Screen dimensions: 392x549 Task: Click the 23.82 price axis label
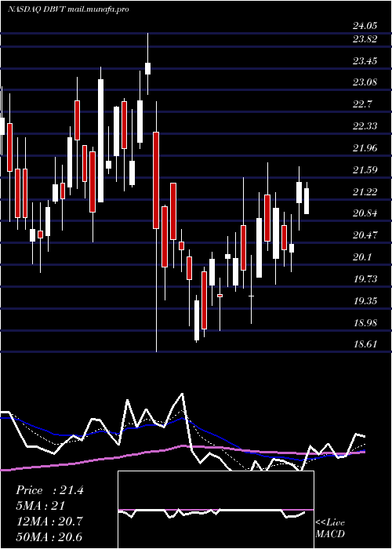tap(365, 39)
